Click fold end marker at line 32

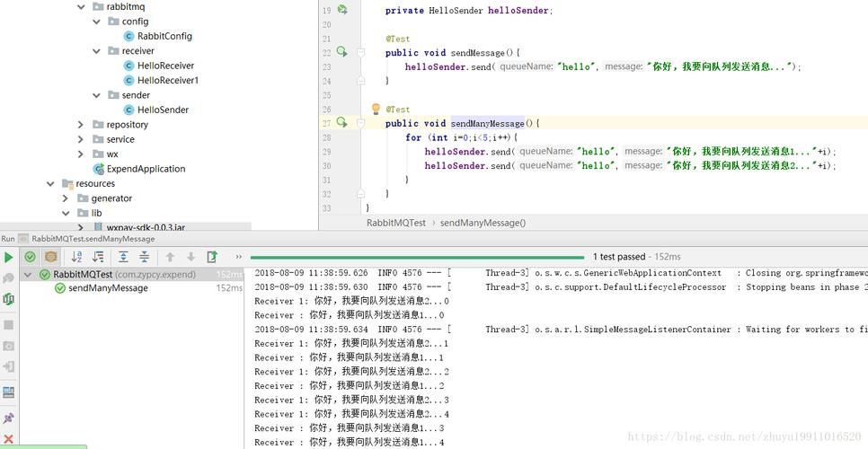361,194
